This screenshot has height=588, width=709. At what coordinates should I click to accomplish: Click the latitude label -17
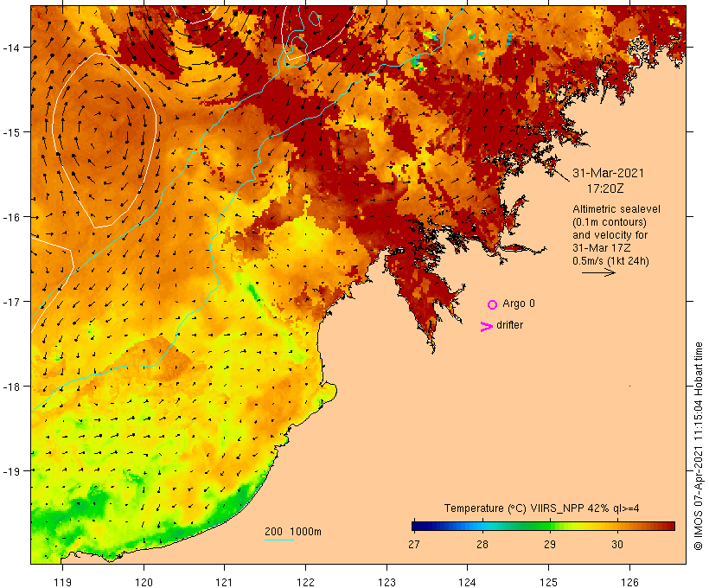[10, 301]
